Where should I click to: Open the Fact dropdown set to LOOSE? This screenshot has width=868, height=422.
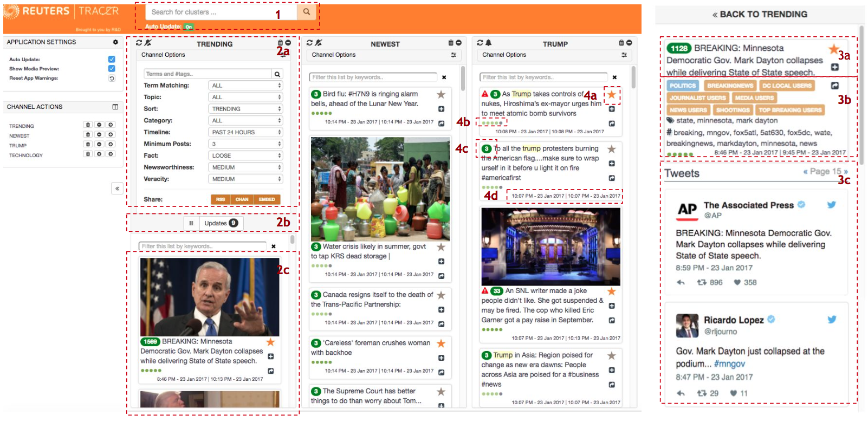click(x=245, y=155)
